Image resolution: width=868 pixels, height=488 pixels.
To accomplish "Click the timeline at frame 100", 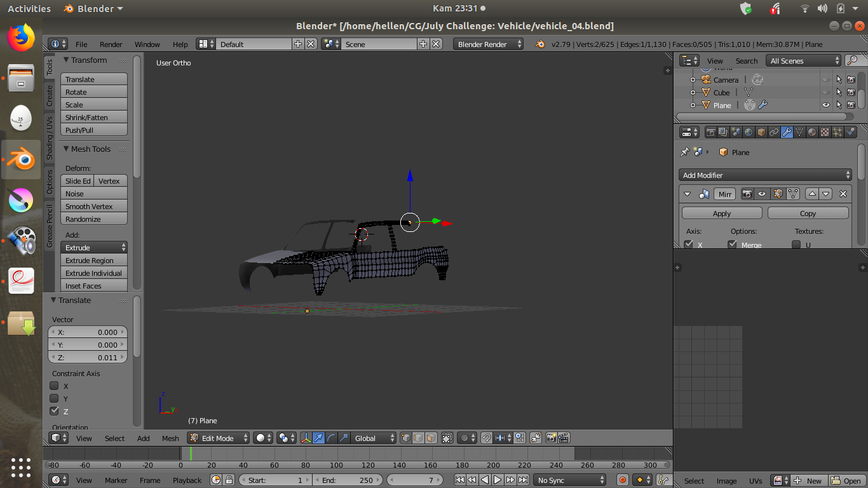I will click(337, 453).
